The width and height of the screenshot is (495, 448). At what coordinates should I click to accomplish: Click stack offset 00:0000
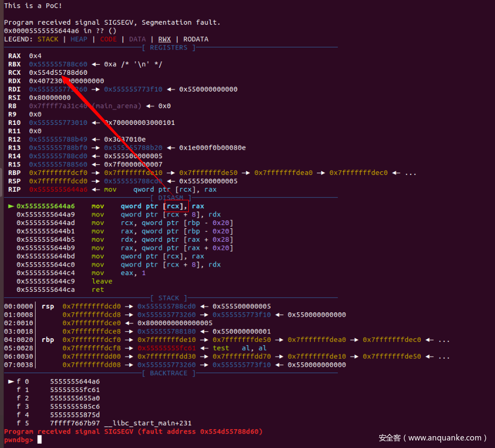(x=18, y=306)
